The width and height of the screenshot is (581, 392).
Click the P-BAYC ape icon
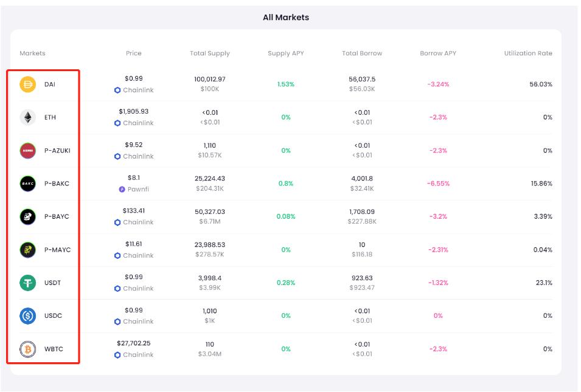coord(28,217)
